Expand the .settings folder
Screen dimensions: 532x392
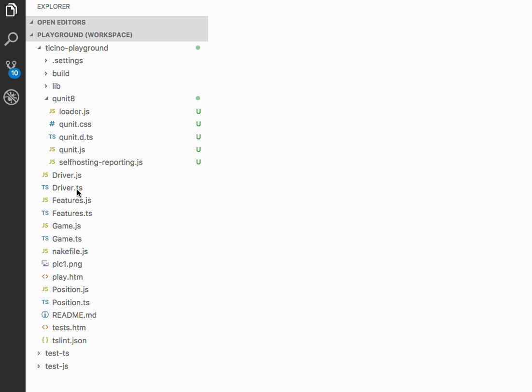pyautogui.click(x=47, y=60)
